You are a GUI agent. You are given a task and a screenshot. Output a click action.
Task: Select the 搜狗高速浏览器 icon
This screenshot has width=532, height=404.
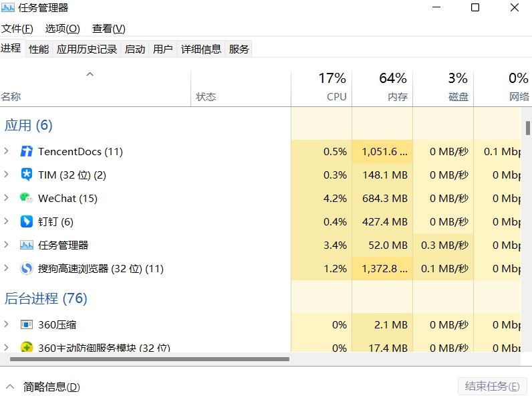(26, 269)
